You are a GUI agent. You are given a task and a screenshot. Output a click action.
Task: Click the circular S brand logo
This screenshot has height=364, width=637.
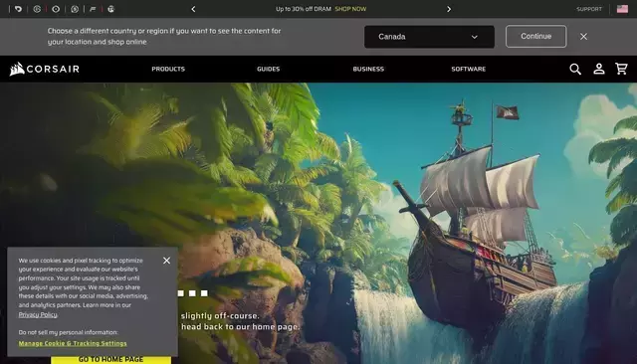click(x=75, y=9)
